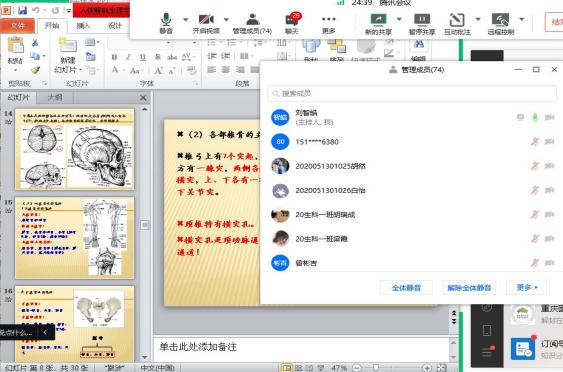Fit slide to window using status bar icon
The height and width of the screenshot is (372, 563).
441,368
